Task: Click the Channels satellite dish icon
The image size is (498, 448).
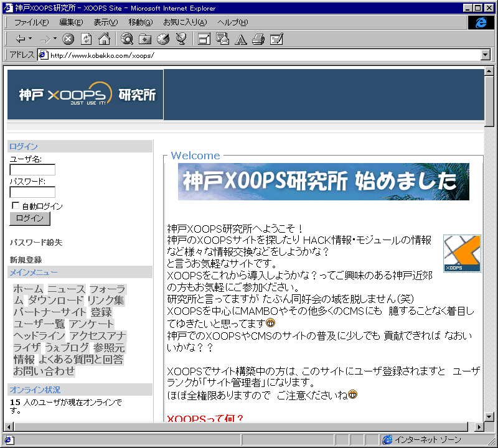Action: click(x=181, y=39)
